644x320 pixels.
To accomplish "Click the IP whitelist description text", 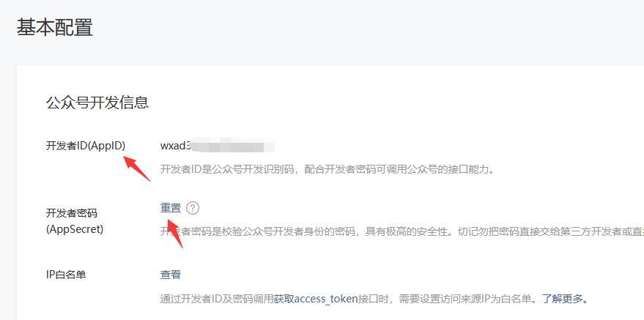I will (374, 299).
